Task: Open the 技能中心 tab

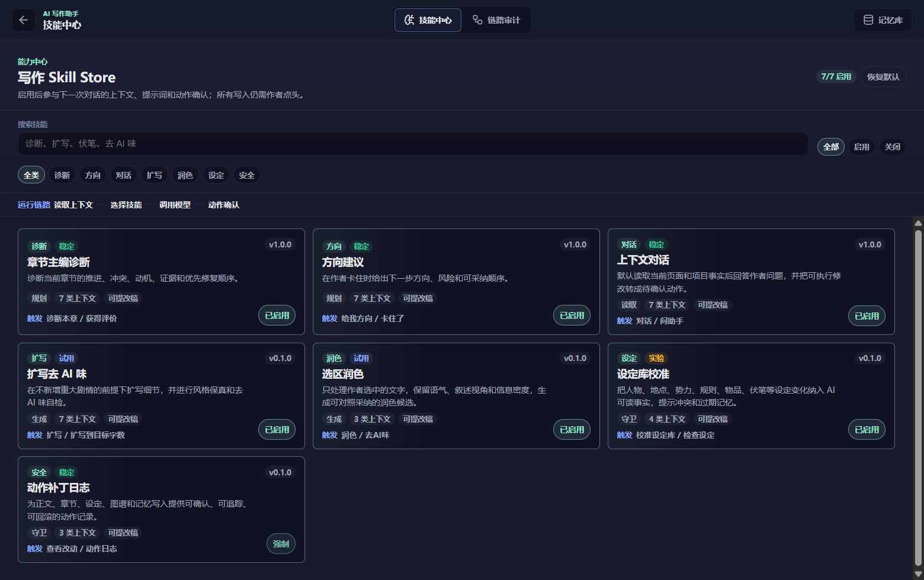Action: [428, 20]
